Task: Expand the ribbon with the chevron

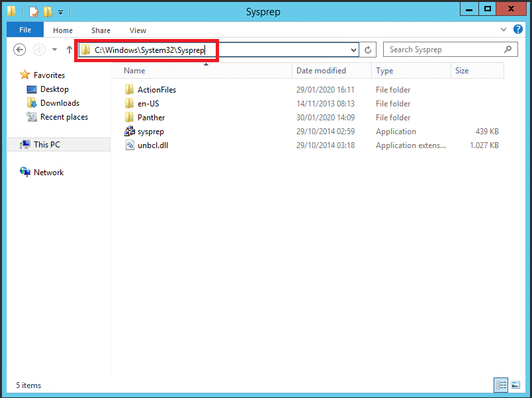Action: (504, 30)
